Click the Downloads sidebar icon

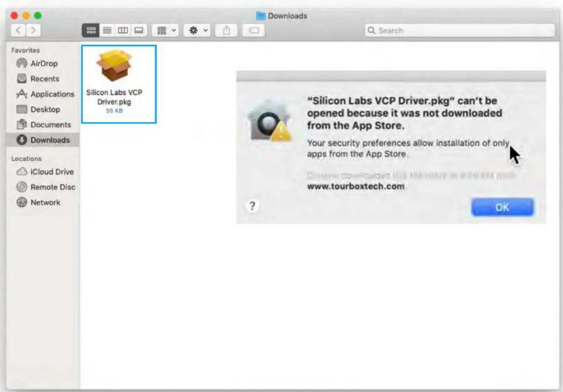[22, 140]
